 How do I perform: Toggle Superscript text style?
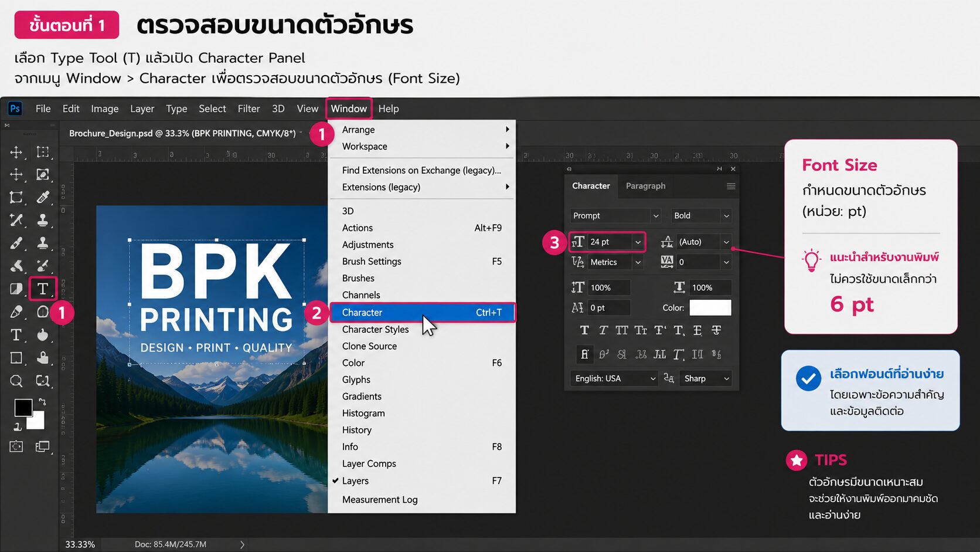[x=660, y=330]
